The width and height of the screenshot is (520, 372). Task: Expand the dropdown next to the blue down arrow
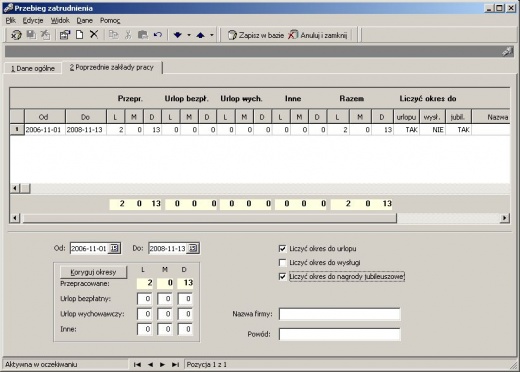click(x=189, y=35)
